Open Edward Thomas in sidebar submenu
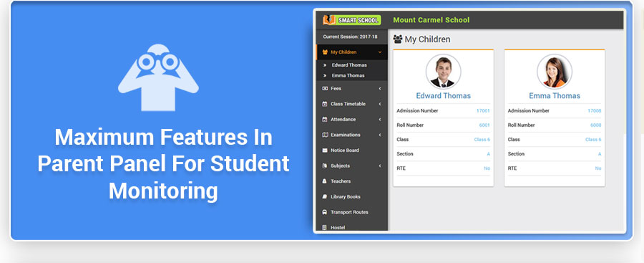Image resolution: width=644 pixels, height=263 pixels. 349,65
